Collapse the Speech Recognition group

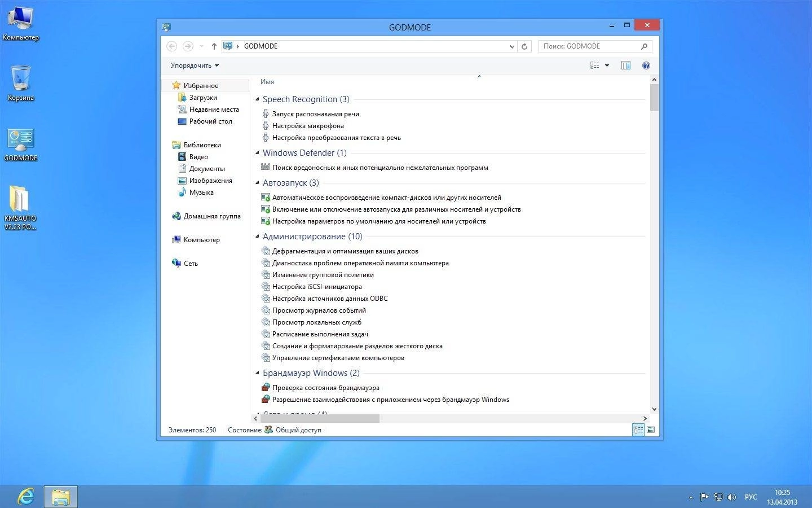(258, 99)
